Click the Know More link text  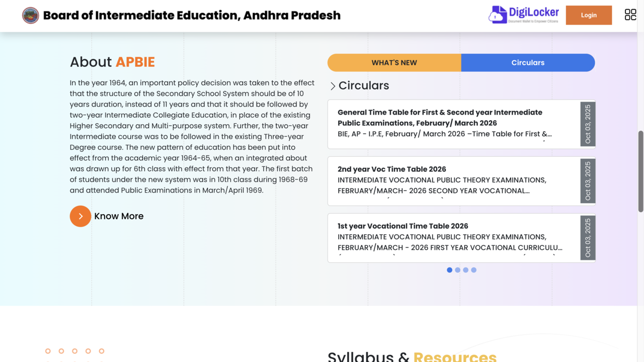click(119, 216)
